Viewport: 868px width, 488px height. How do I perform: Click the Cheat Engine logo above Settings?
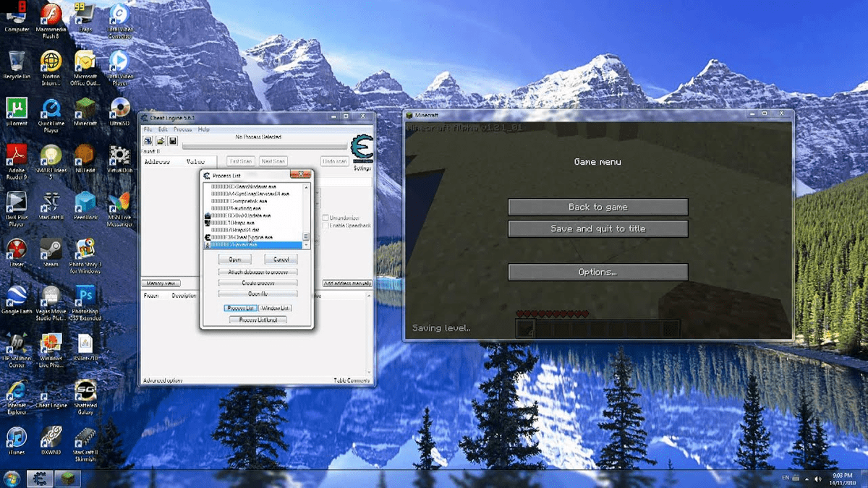pos(361,149)
